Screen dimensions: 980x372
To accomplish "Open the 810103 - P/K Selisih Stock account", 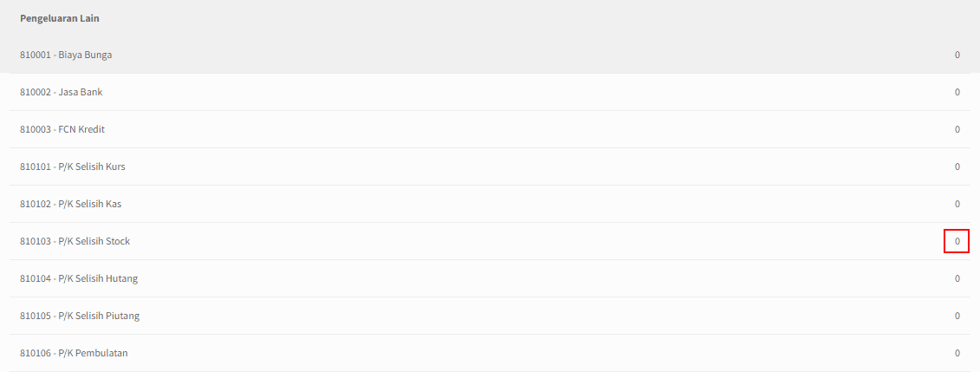I will [x=75, y=241].
